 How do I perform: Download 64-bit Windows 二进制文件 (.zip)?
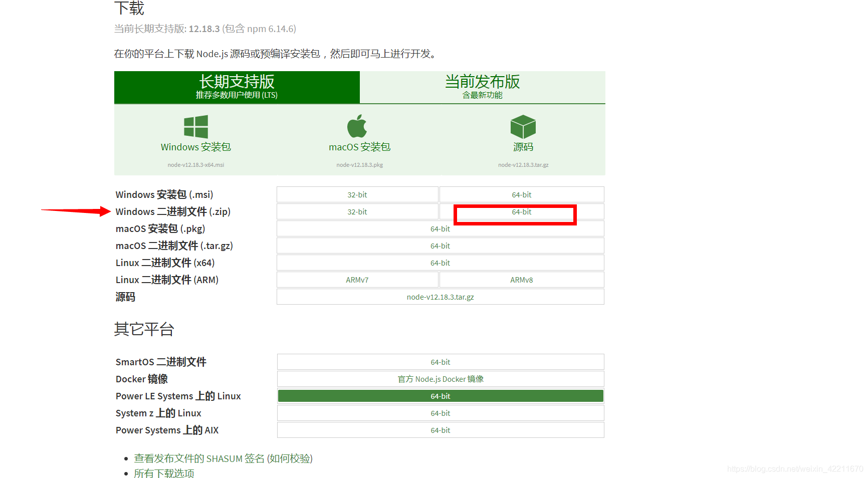(x=522, y=211)
